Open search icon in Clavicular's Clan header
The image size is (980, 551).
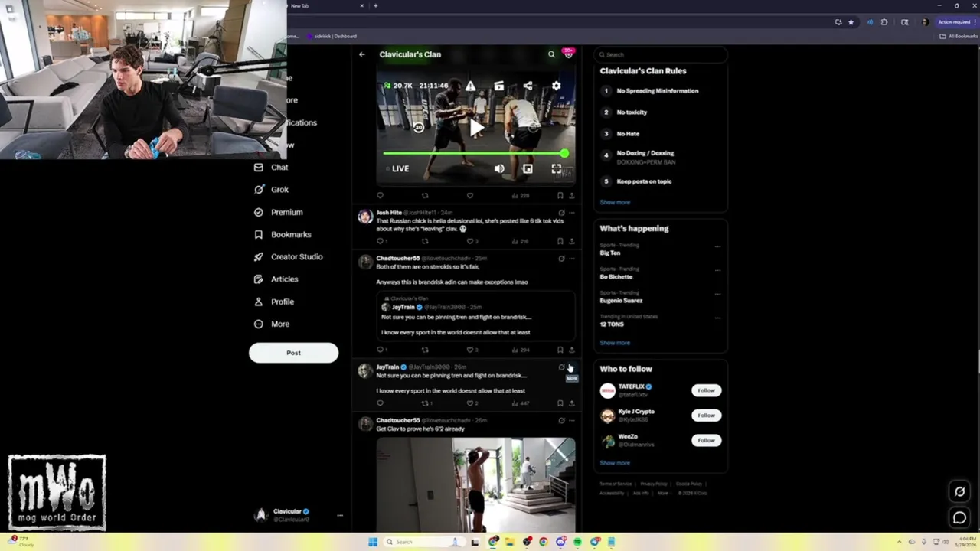pos(551,54)
